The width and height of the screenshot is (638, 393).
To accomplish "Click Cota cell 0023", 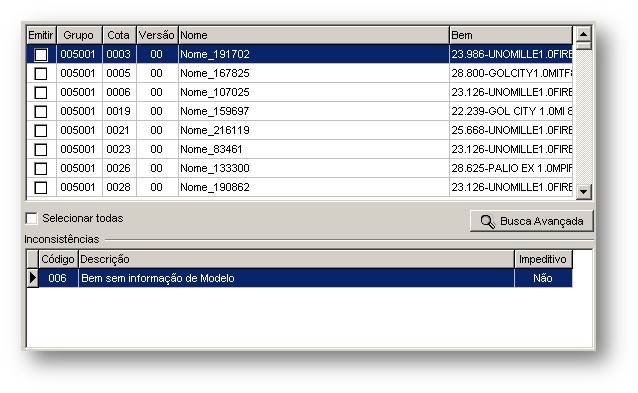I will point(119,149).
